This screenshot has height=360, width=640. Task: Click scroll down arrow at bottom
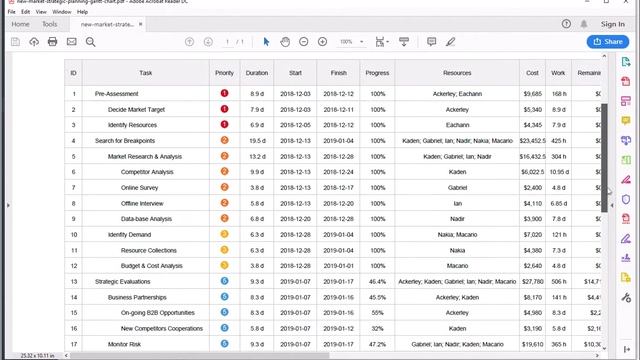[604, 349]
